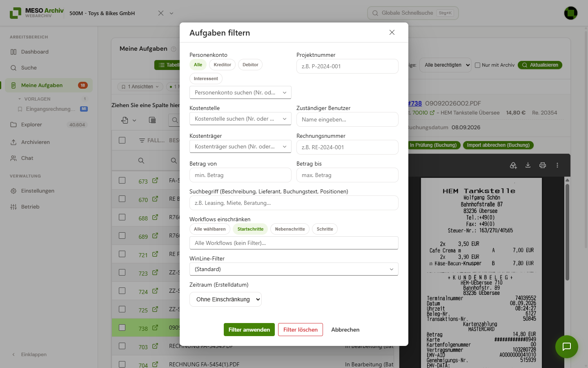Open the Alle berechtigten dropdown
Image resolution: width=588 pixels, height=368 pixels.
(445, 65)
